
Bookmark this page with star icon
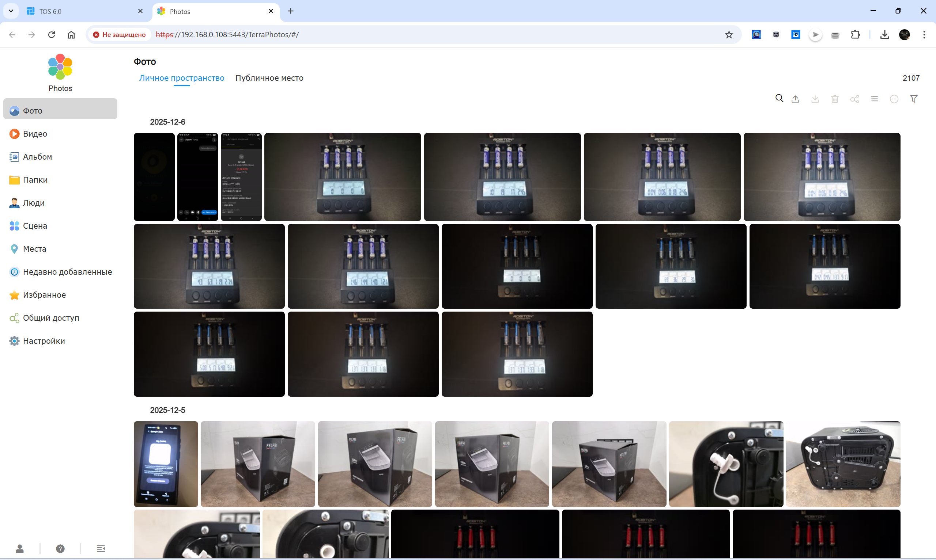(x=728, y=35)
